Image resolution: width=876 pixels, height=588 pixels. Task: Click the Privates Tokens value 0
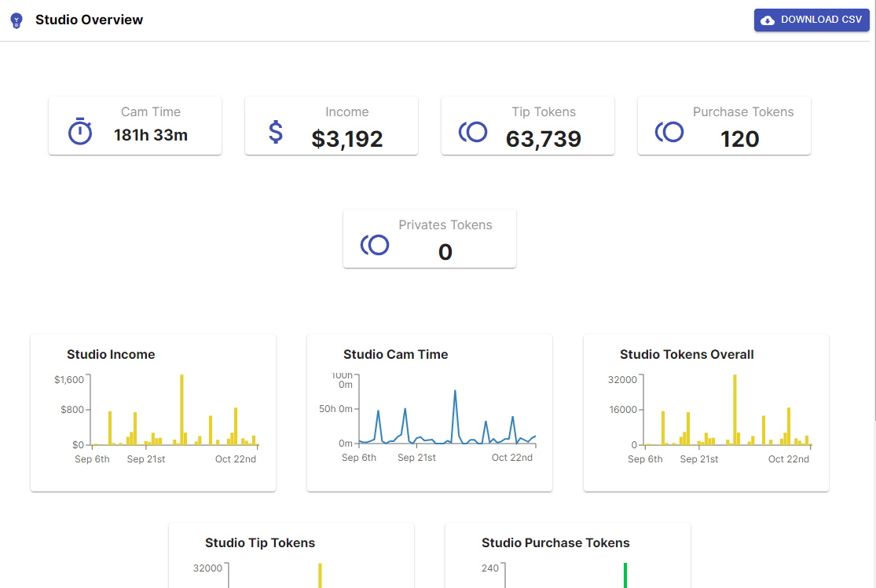(x=445, y=252)
